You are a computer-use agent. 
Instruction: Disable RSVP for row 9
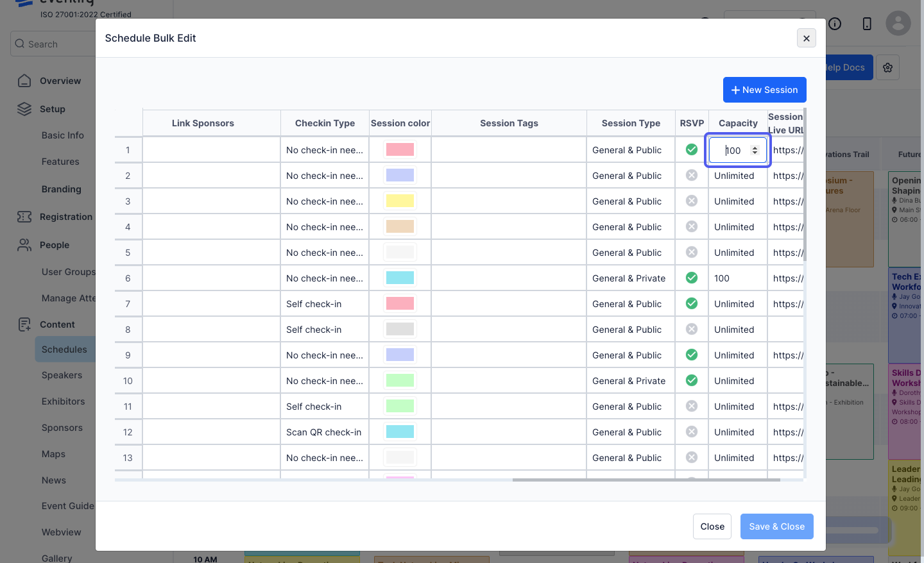pyautogui.click(x=692, y=355)
